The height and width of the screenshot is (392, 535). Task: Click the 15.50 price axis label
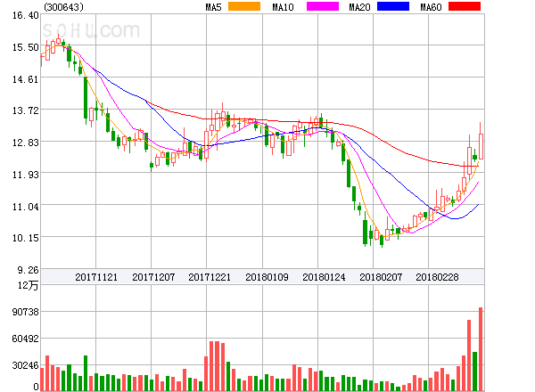(26, 47)
